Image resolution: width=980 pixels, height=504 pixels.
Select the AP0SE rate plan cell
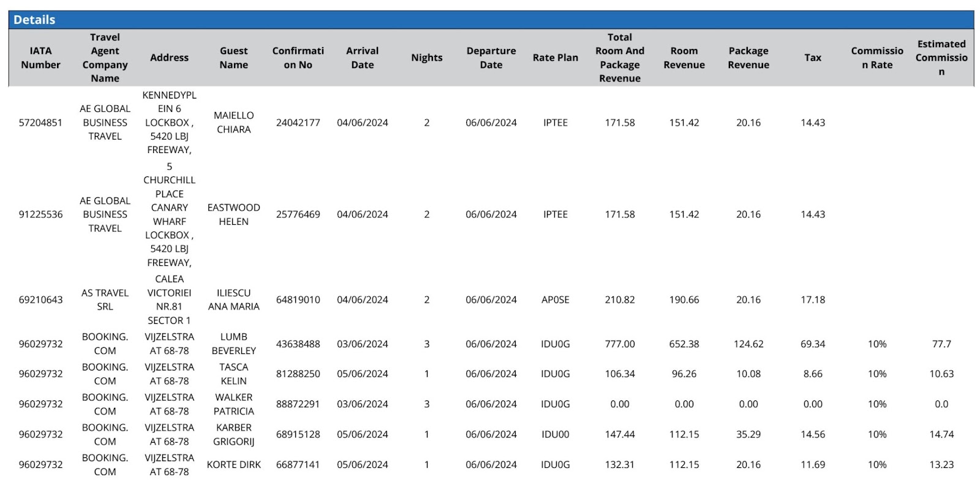pos(555,299)
